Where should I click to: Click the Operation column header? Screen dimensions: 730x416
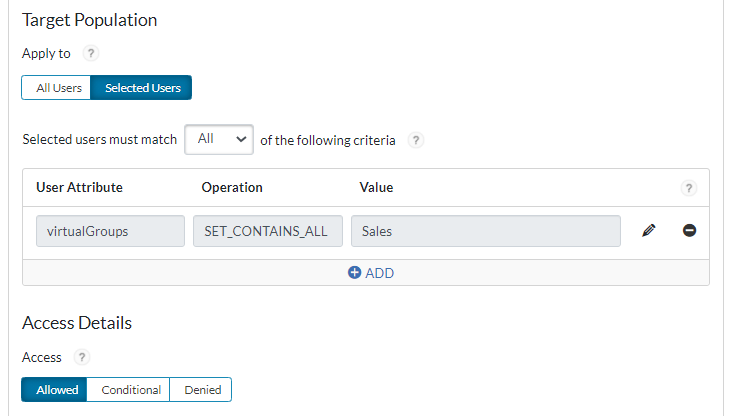pos(232,187)
